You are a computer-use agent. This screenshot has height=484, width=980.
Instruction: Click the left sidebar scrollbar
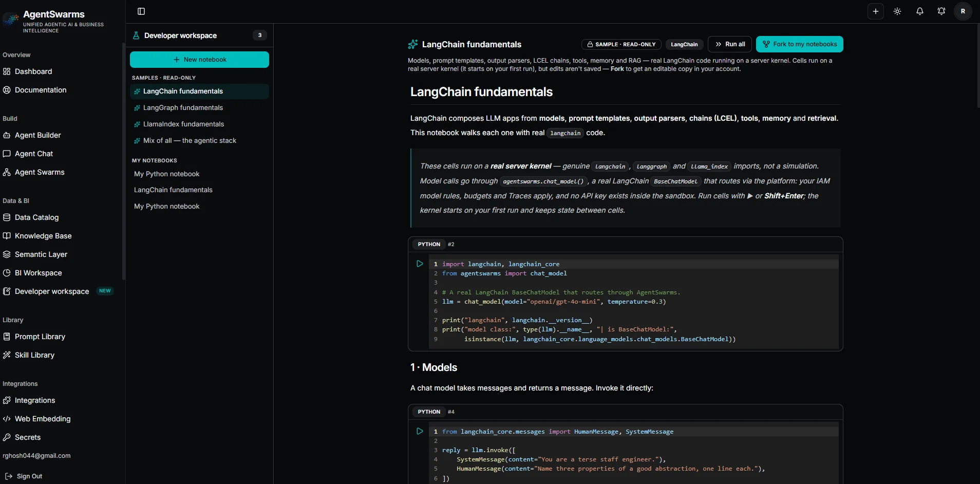[123, 162]
